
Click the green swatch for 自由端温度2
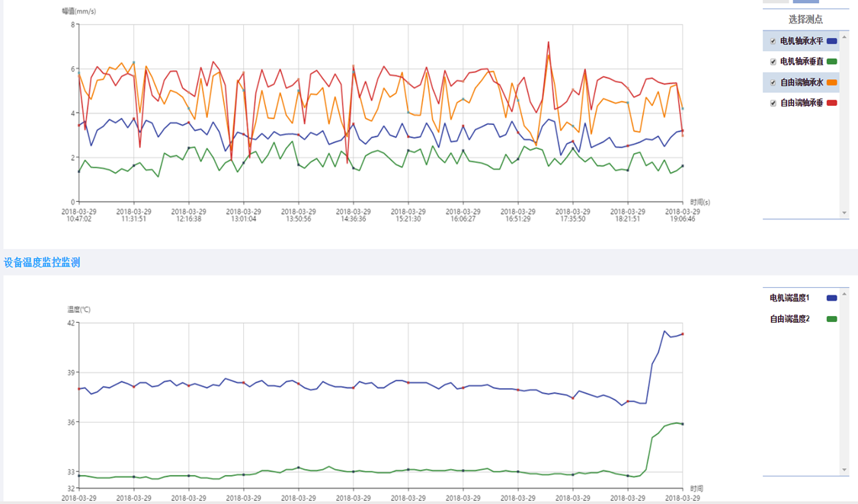tap(832, 319)
